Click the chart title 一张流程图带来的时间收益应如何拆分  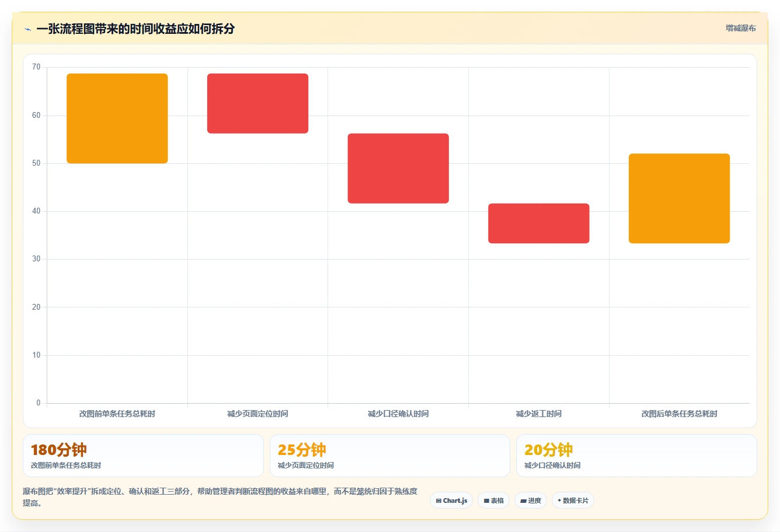[135, 29]
